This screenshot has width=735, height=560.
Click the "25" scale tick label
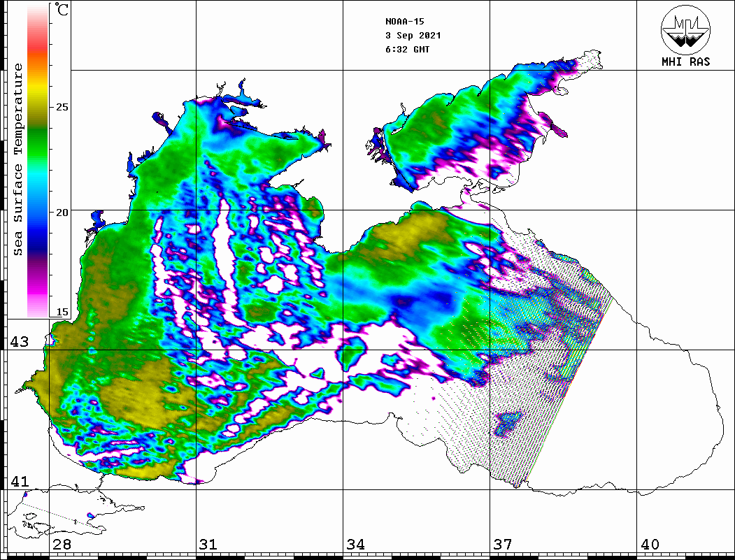[62, 107]
